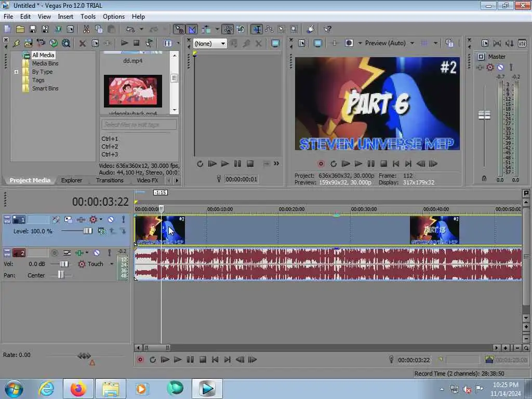This screenshot has width=532, height=399.
Task: Click Stop under the video preview
Action: [383, 164]
